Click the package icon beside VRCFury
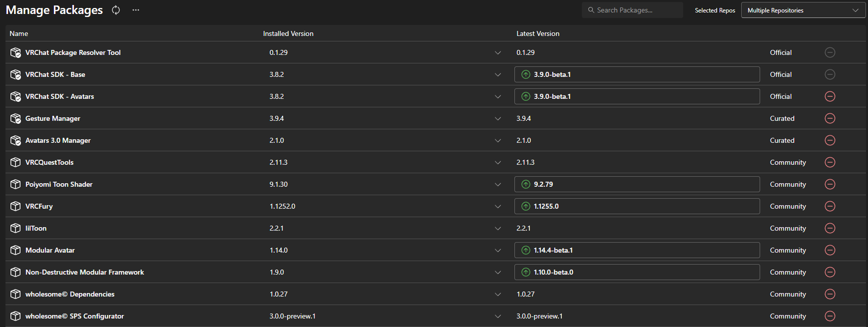Screen dimensions: 868x327 pos(15,206)
